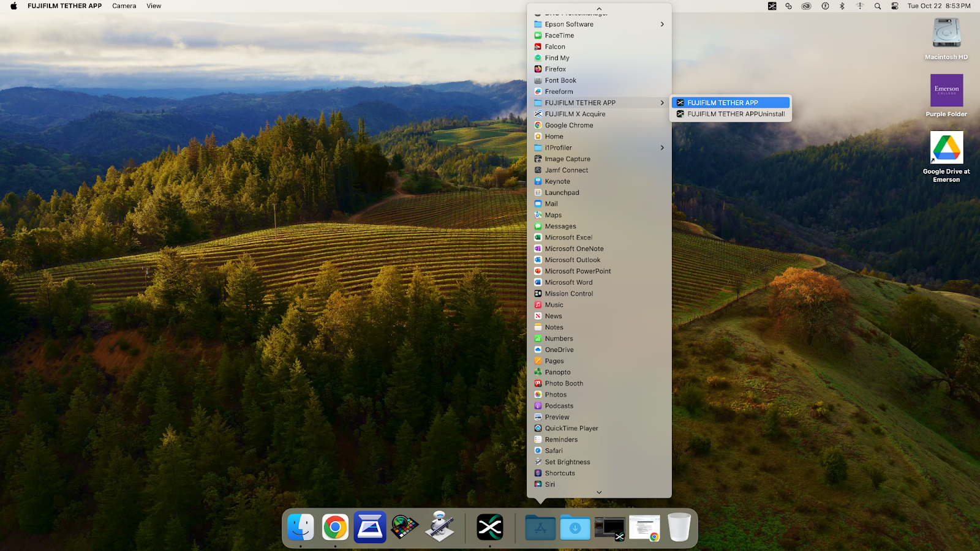Viewport: 980px width, 551px height.
Task: Open Downloads folder stack in the Dock
Action: click(x=575, y=528)
